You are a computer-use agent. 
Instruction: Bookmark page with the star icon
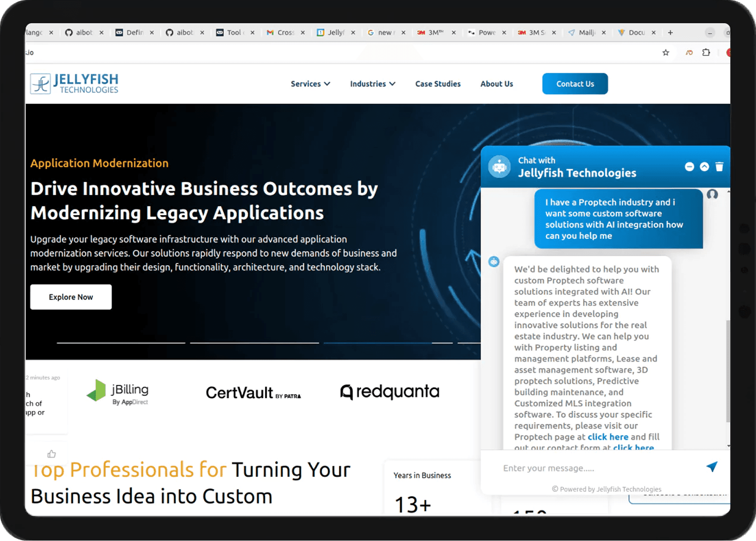click(666, 53)
